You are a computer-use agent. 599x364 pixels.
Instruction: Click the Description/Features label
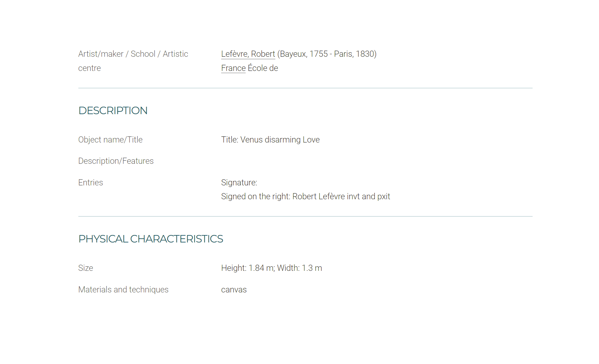pos(116,161)
